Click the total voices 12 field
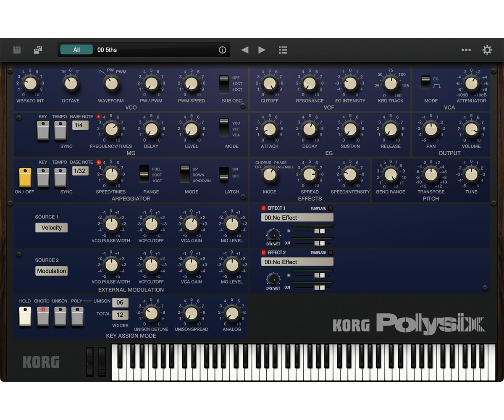504x420 pixels. (x=120, y=315)
